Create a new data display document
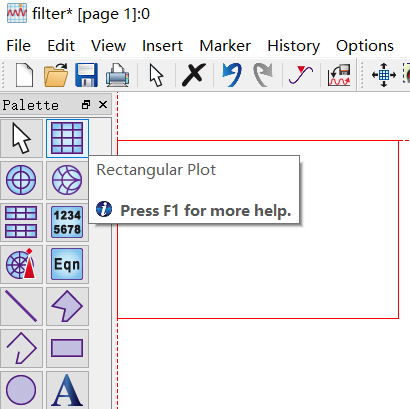The image size is (410, 409). 24,75
